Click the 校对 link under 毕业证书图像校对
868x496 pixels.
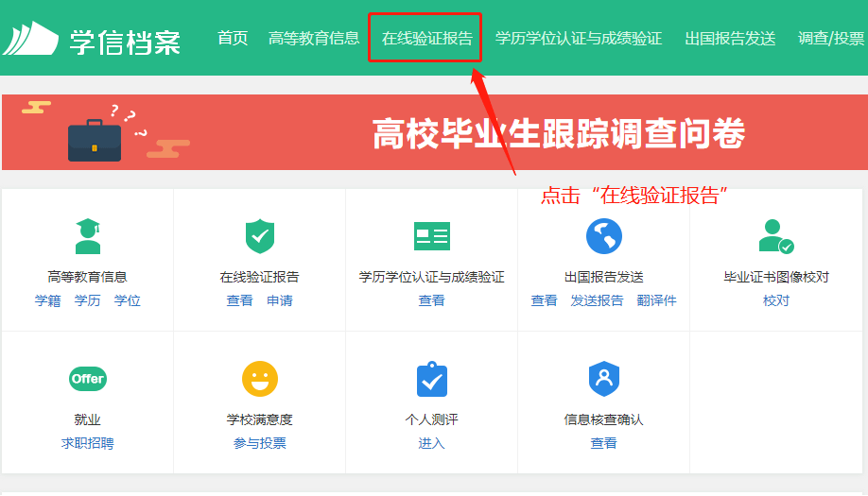click(x=776, y=300)
